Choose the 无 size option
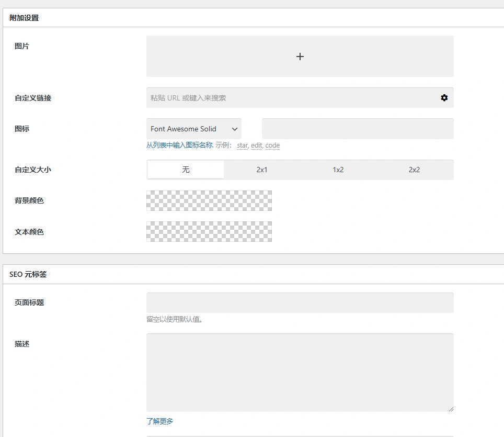 pyautogui.click(x=186, y=170)
